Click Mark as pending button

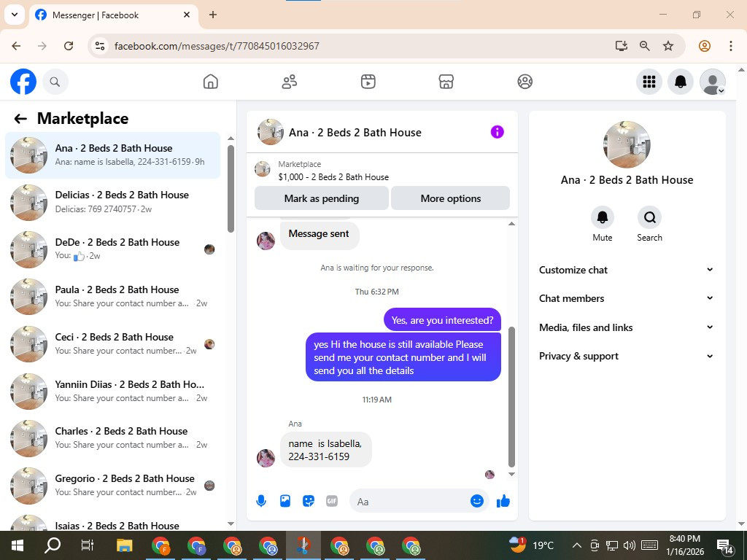pos(322,198)
